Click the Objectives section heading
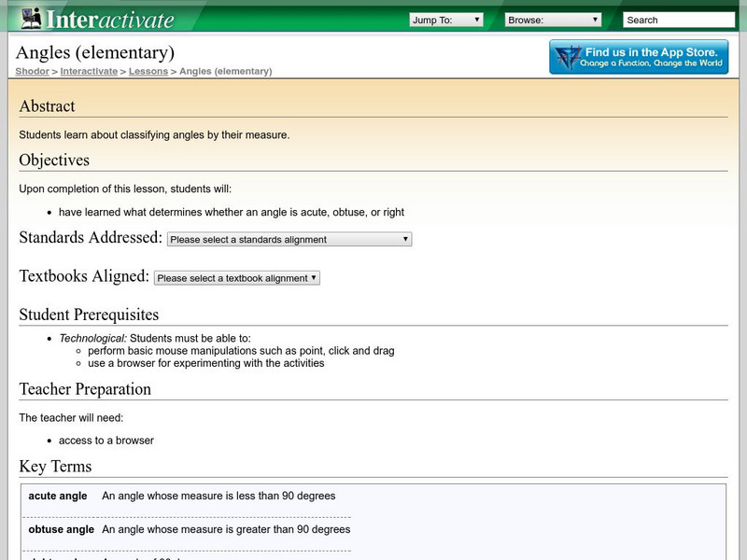The height and width of the screenshot is (560, 747). [x=54, y=160]
